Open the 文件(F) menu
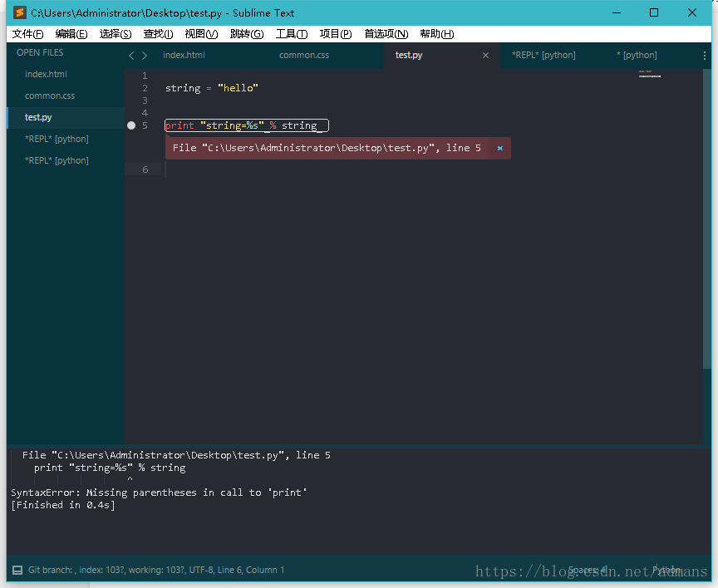Image resolution: width=718 pixels, height=588 pixels. (27, 34)
